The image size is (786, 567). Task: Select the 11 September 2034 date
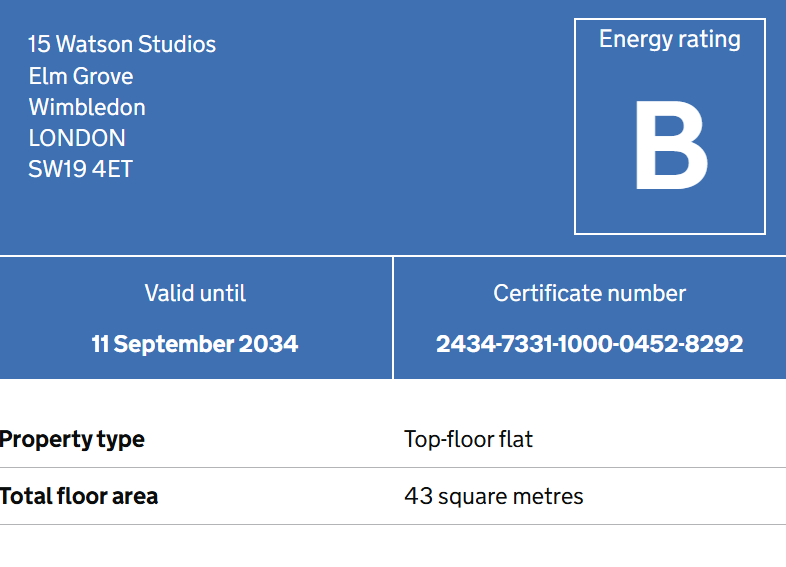coord(194,344)
